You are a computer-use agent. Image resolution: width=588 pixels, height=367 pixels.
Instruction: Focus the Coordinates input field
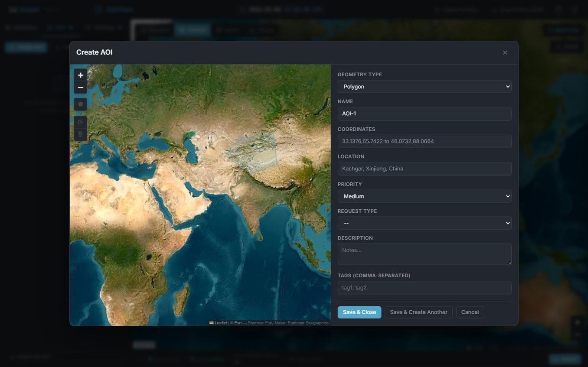424,141
